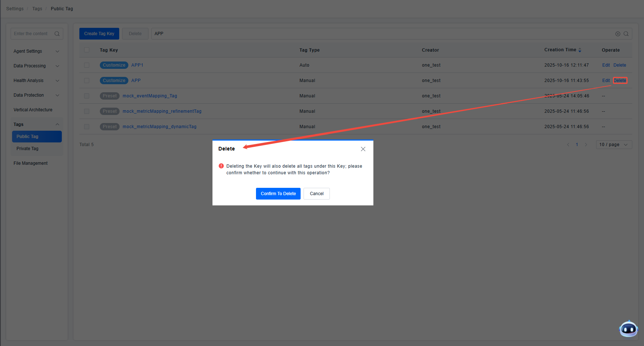The image size is (644, 346).
Task: Click the Enter the content search field
Action: point(32,34)
